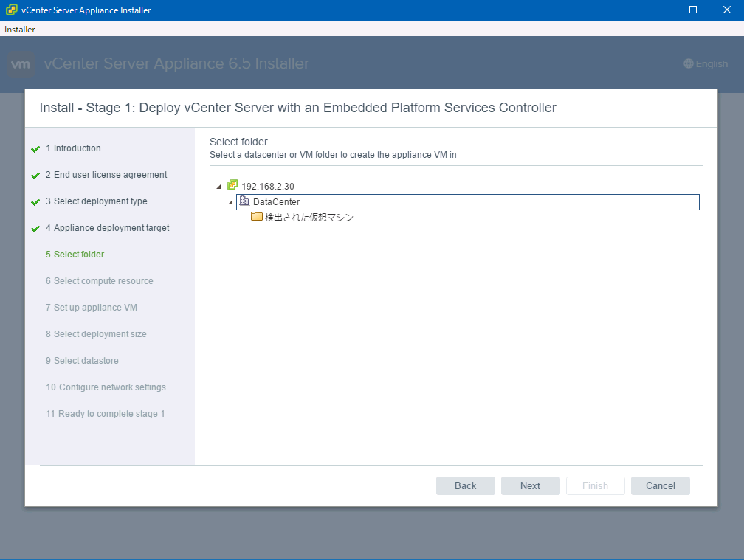
Task: Click 'Select a datacenter or VM folder' description
Action: 333,155
